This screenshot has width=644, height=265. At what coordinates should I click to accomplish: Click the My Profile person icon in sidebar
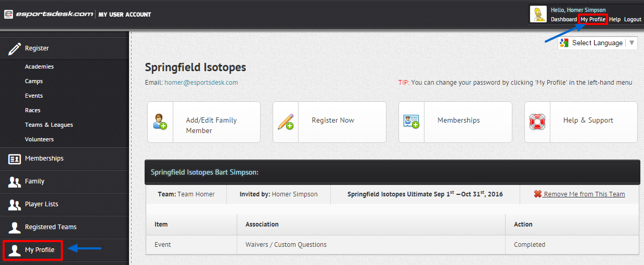click(x=15, y=250)
